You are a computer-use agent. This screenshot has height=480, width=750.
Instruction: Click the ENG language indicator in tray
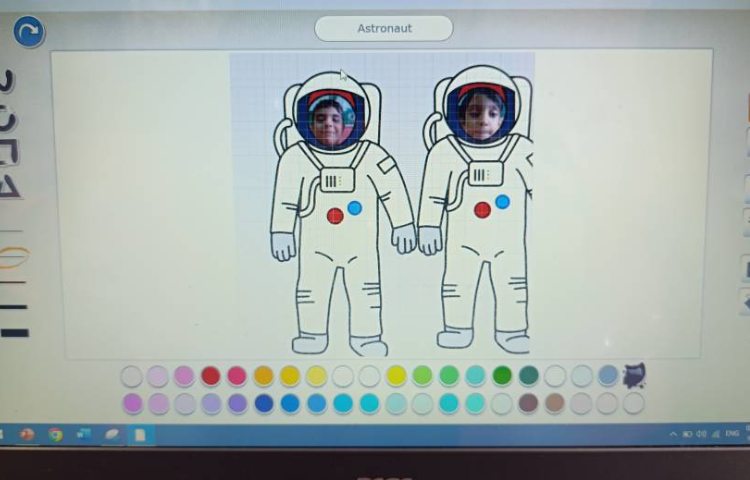tap(731, 434)
